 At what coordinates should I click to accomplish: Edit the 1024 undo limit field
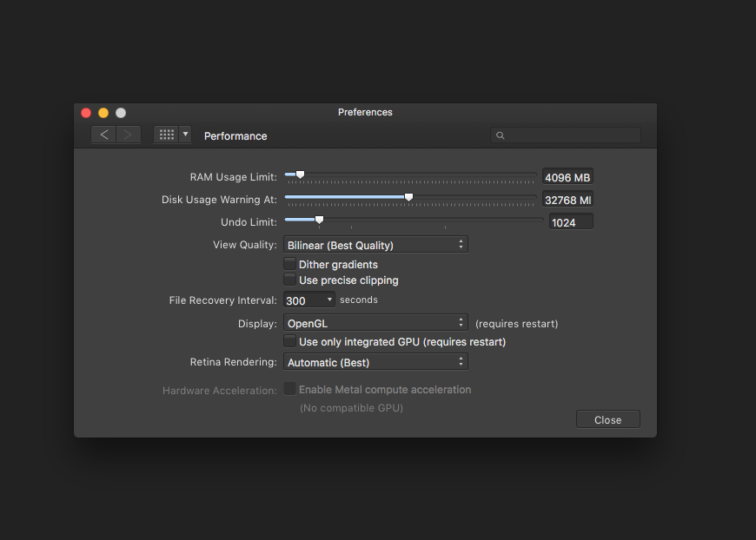pyautogui.click(x=571, y=222)
